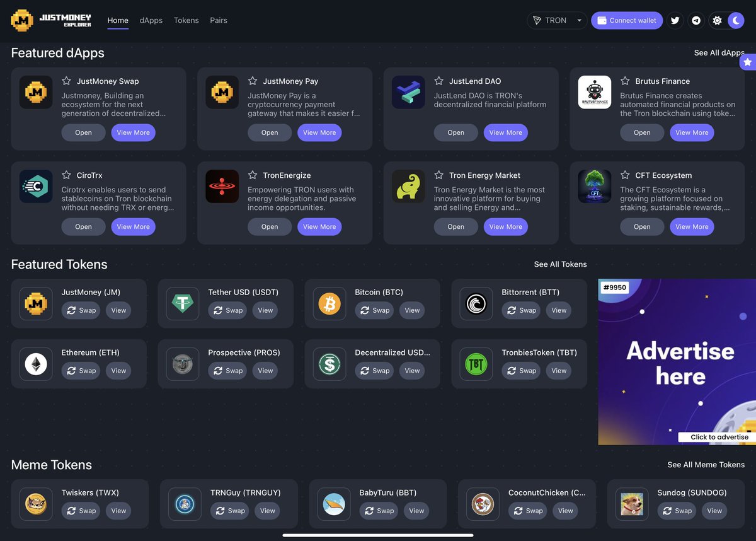
Task: Open the TronEnergize dApp
Action: (x=270, y=226)
